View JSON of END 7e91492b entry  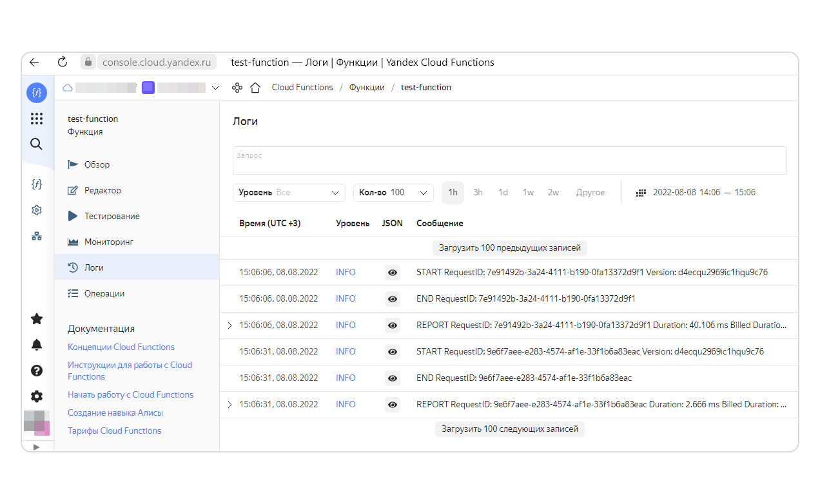click(x=393, y=299)
